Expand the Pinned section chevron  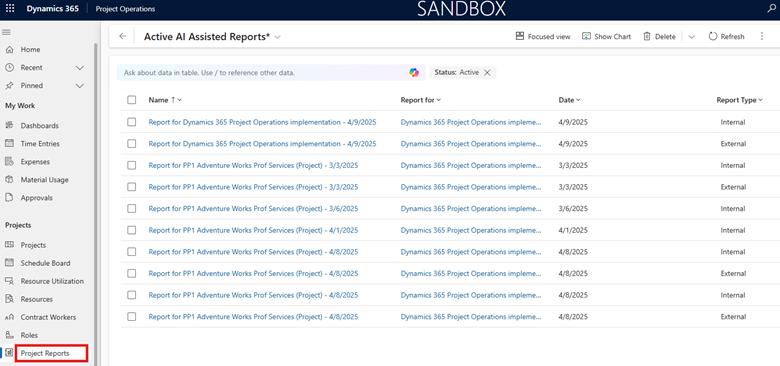point(80,86)
